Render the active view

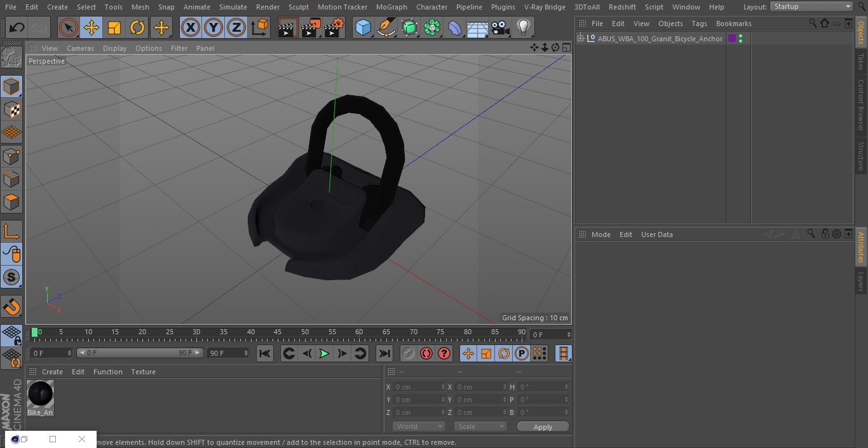(288, 28)
